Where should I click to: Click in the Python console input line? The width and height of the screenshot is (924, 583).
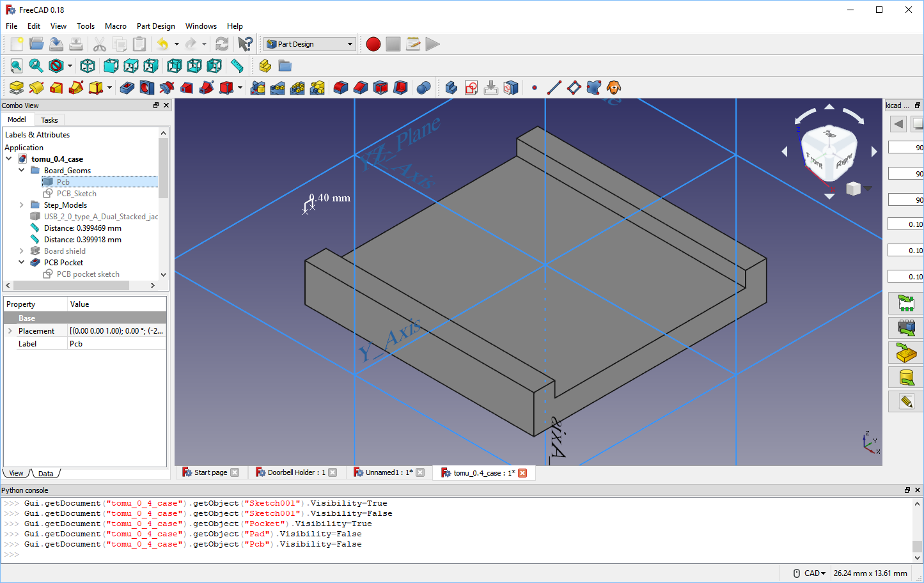[128, 554]
